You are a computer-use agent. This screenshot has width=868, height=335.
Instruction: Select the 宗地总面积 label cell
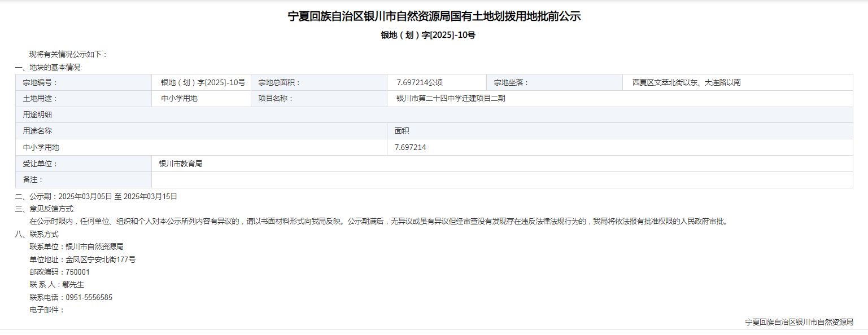[319, 82]
